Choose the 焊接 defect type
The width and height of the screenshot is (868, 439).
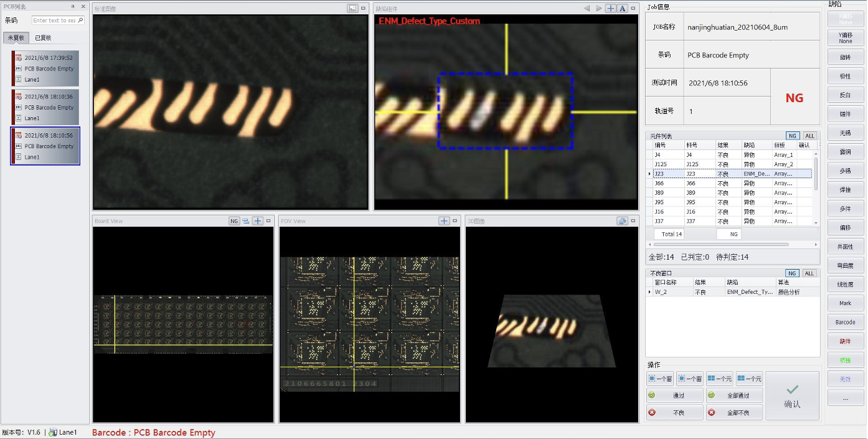[845, 190]
